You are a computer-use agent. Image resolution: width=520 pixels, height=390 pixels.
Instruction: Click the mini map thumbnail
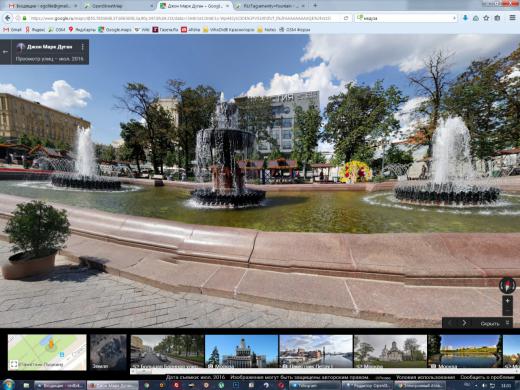tap(47, 352)
